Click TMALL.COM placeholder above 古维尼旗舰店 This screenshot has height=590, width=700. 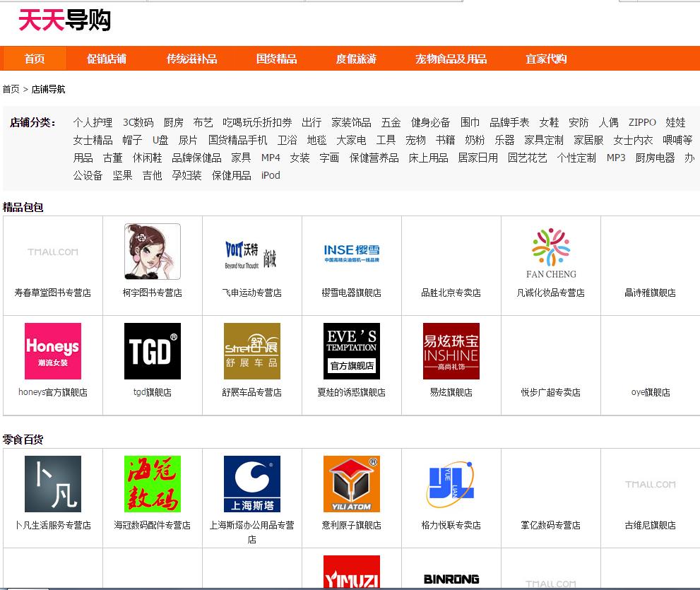click(x=650, y=484)
